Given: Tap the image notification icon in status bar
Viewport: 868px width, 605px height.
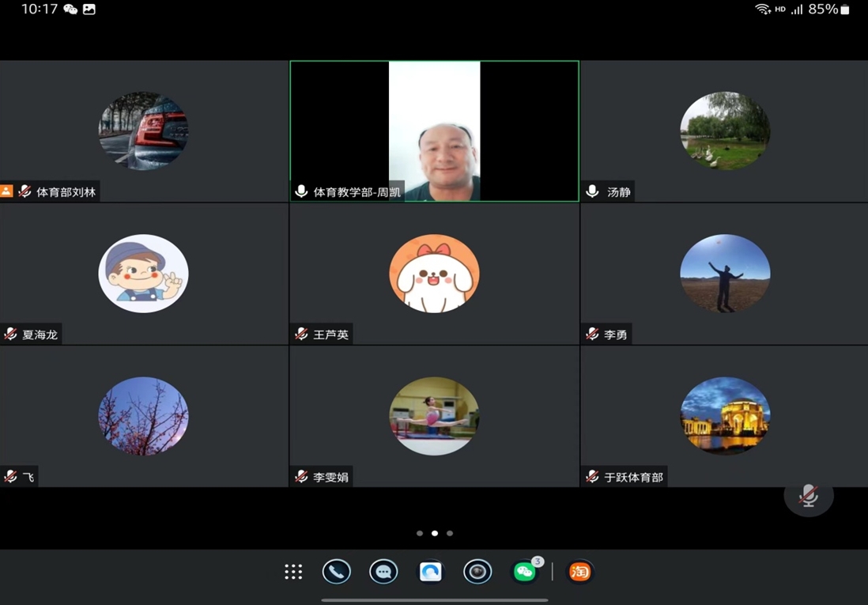Looking at the screenshot, I should (x=89, y=9).
